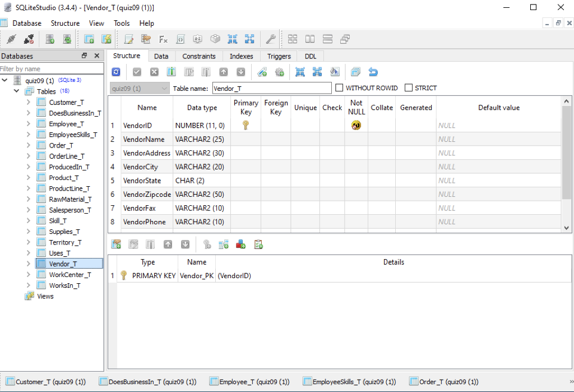Screen dimensions: 574x392
Task: Add a check constraint to the table
Action: (x=257, y=244)
